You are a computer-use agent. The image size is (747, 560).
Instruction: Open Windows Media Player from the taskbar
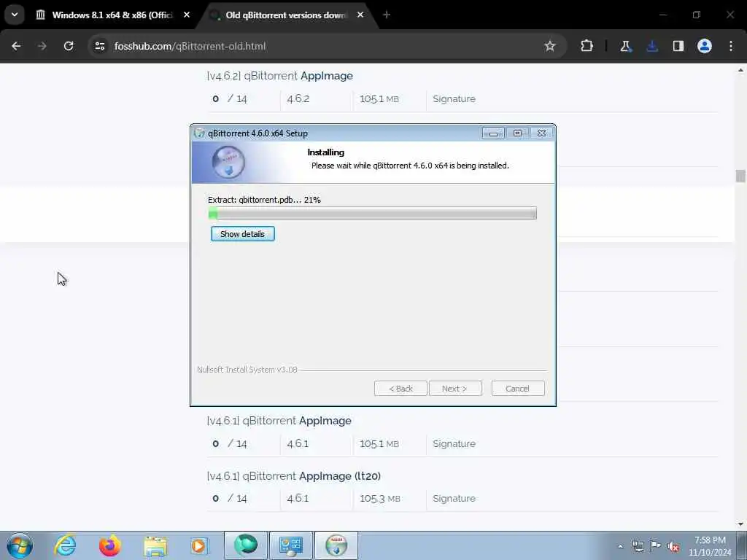click(199, 545)
